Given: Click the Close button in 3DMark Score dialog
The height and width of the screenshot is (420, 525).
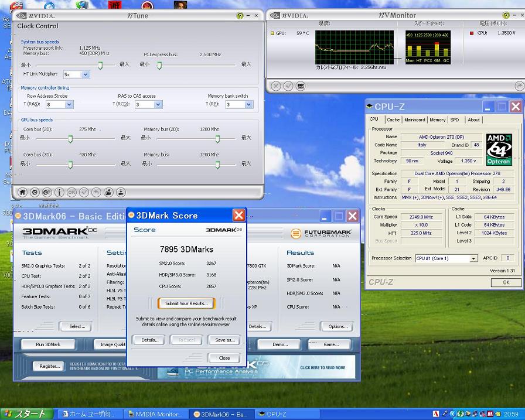Looking at the screenshot, I should (x=224, y=358).
